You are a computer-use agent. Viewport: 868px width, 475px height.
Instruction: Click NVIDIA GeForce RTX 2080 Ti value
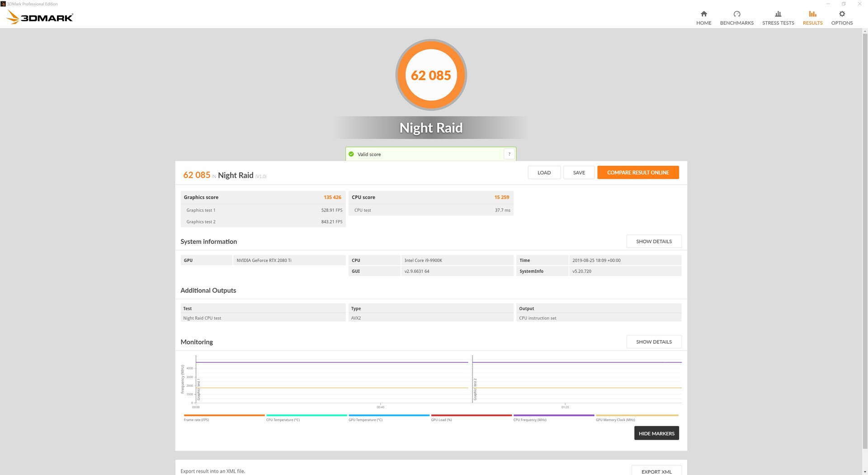click(x=264, y=261)
